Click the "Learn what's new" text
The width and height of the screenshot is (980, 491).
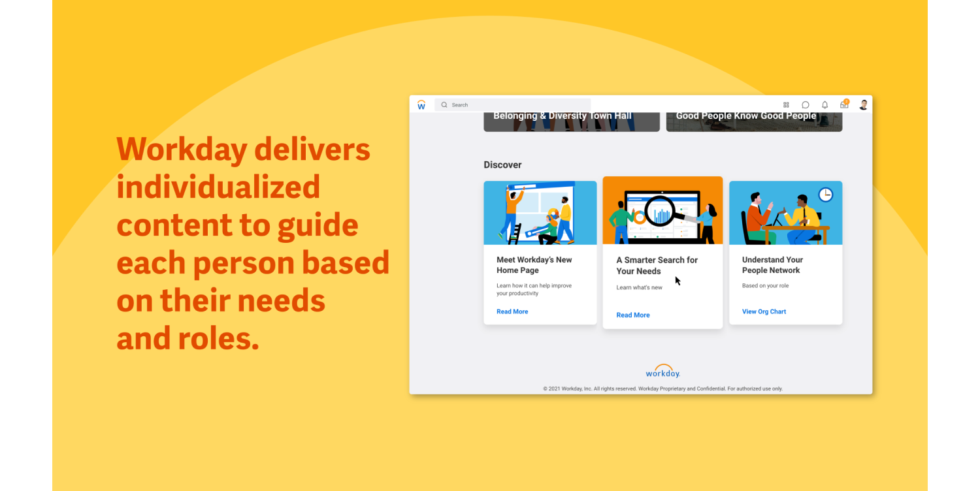point(639,287)
